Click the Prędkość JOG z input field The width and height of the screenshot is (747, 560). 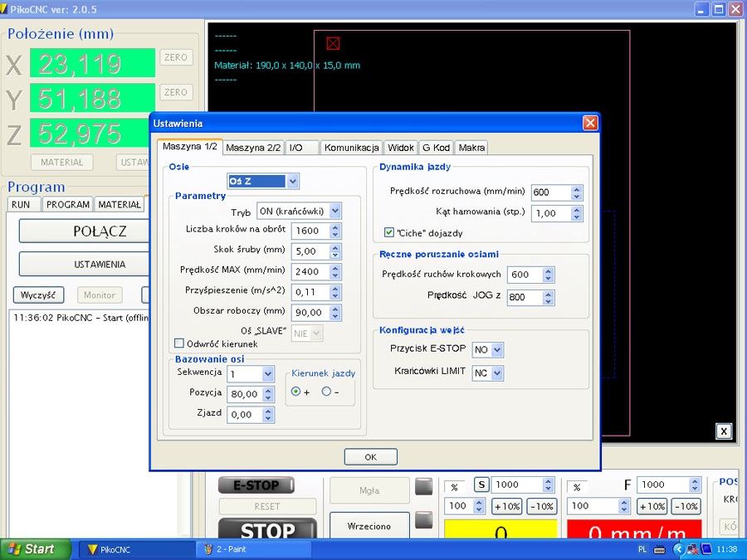click(x=525, y=298)
